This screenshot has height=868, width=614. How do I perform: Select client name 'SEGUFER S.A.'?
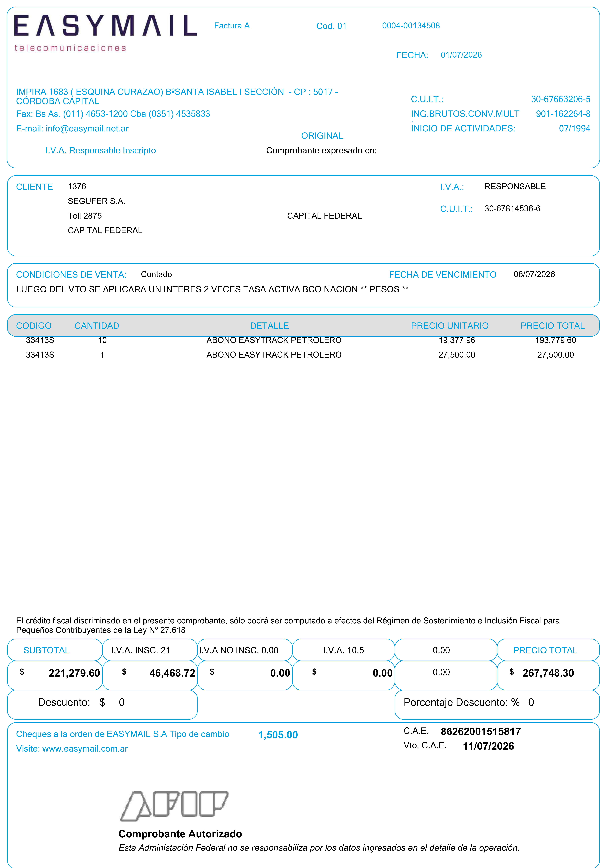96,201
